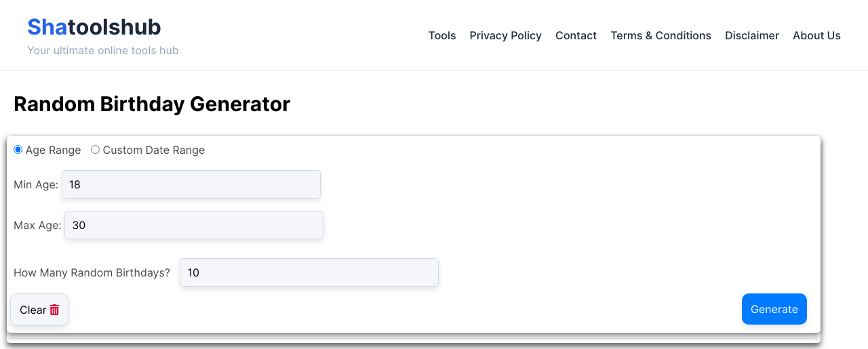Open the Disclaimer link in the header
Viewport: 868px width, 349px height.
click(x=752, y=35)
